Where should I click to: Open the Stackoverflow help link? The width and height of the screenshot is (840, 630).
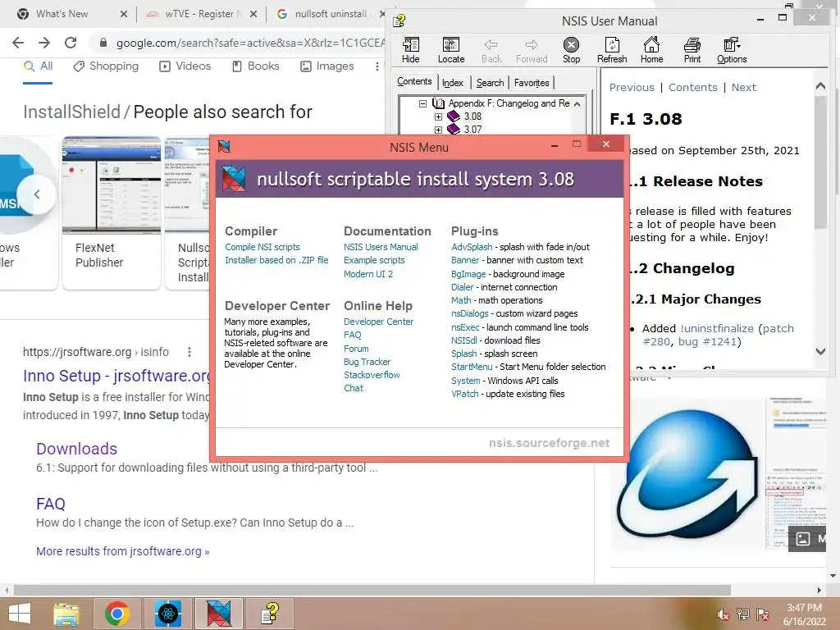coord(372,375)
